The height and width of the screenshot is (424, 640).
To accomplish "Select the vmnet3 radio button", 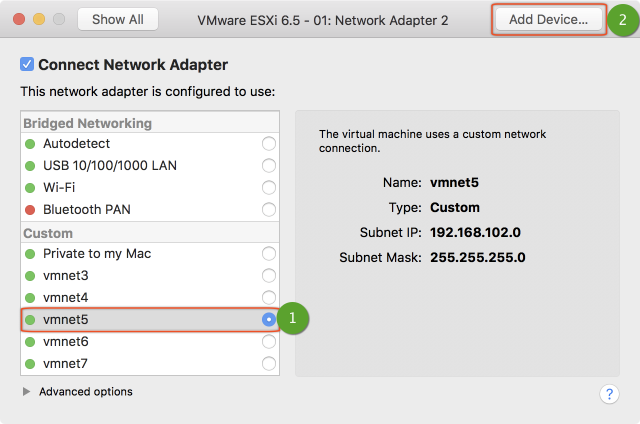I will (x=268, y=276).
